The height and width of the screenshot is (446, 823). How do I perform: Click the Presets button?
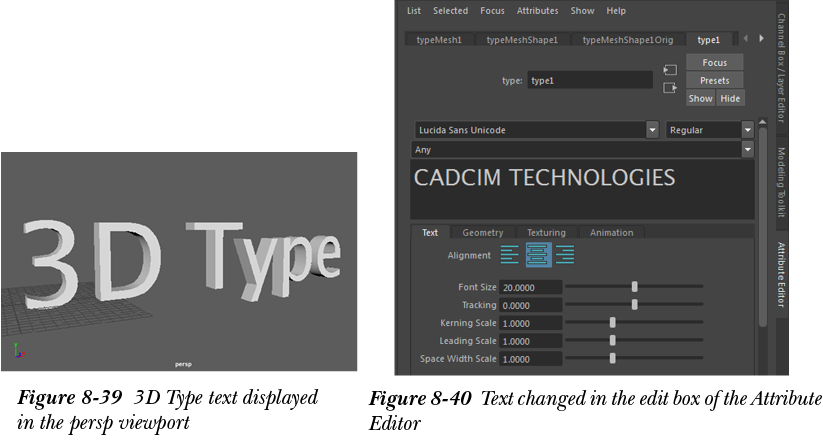[714, 80]
